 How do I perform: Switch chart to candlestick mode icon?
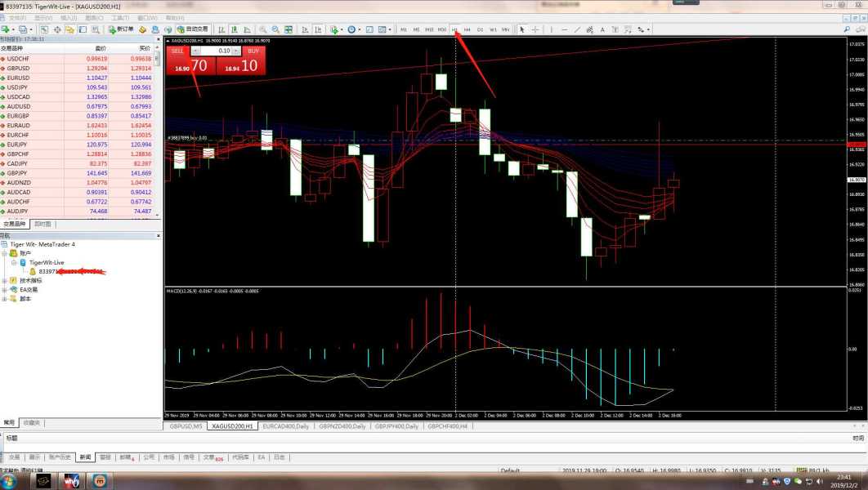pos(235,29)
